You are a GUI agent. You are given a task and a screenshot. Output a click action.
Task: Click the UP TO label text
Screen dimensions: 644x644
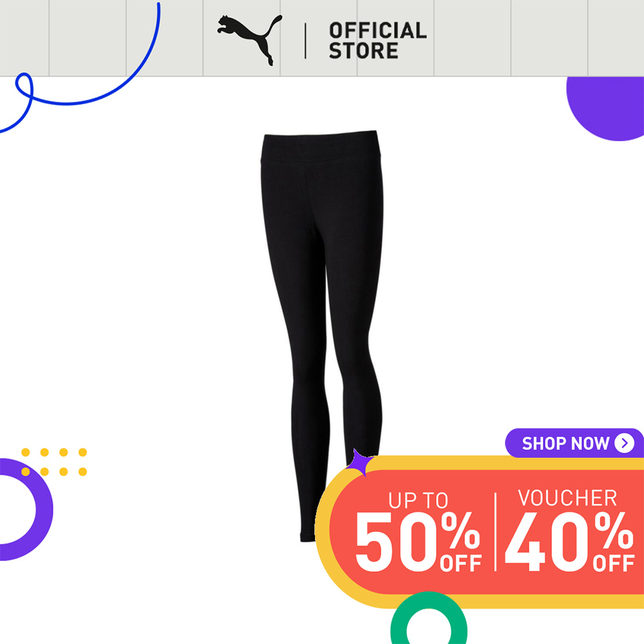(x=418, y=500)
